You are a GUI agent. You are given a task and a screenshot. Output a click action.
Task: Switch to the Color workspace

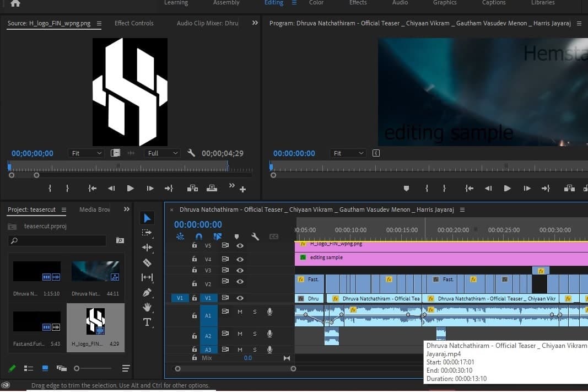tap(316, 3)
